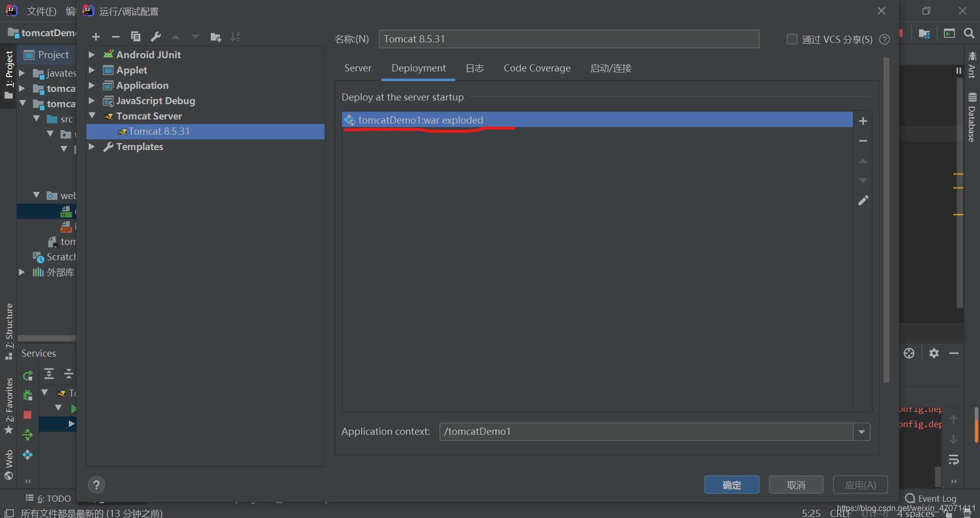The width and height of the screenshot is (980, 518).
Task: Move artifact up arrow button
Action: (863, 161)
